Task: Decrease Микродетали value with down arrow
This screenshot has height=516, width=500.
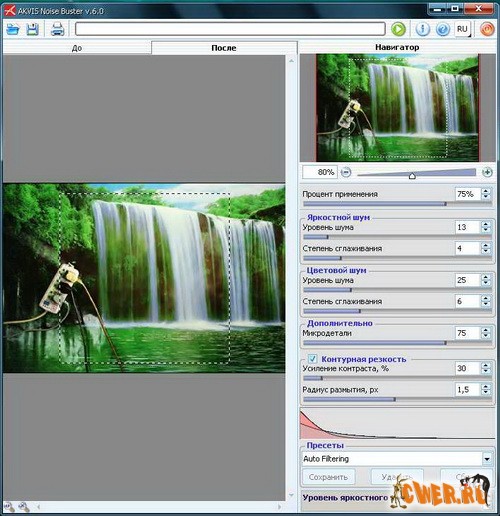Action: (486, 336)
